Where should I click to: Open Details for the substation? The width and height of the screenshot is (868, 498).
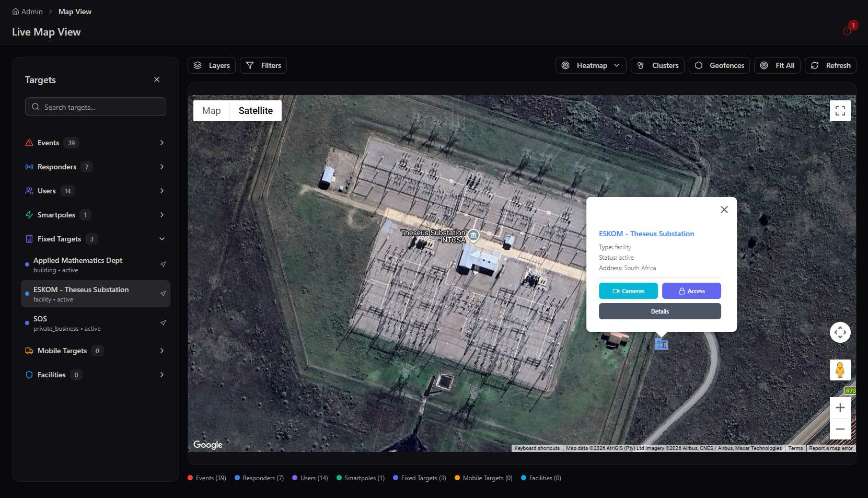point(660,311)
